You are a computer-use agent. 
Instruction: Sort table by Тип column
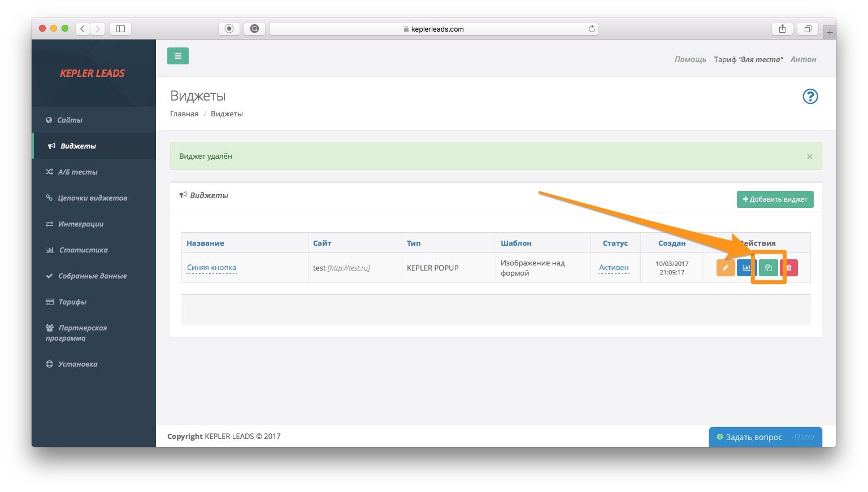tap(414, 243)
